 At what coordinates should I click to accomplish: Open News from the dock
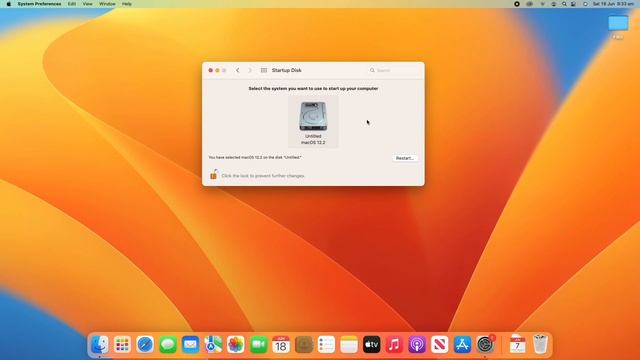click(440, 344)
